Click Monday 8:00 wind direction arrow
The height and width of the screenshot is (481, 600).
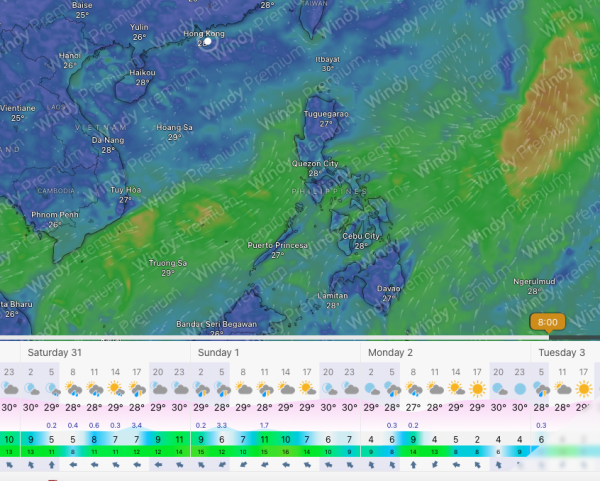[x=414, y=464]
